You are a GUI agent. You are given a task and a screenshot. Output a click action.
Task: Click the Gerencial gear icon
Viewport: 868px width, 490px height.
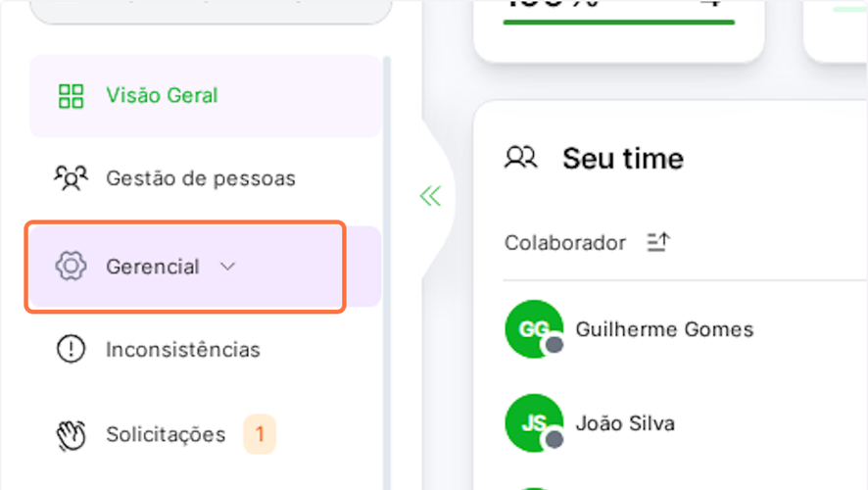click(71, 267)
